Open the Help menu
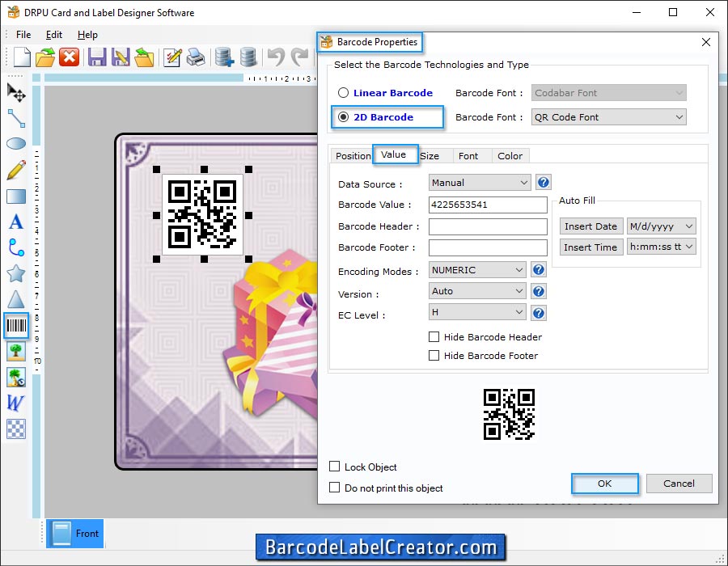Viewport: 728px width, 566px height. click(87, 35)
